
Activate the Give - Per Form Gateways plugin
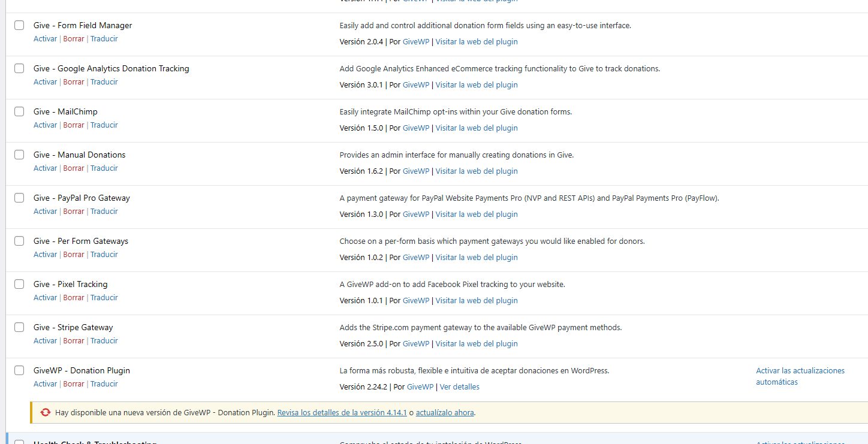[45, 255]
